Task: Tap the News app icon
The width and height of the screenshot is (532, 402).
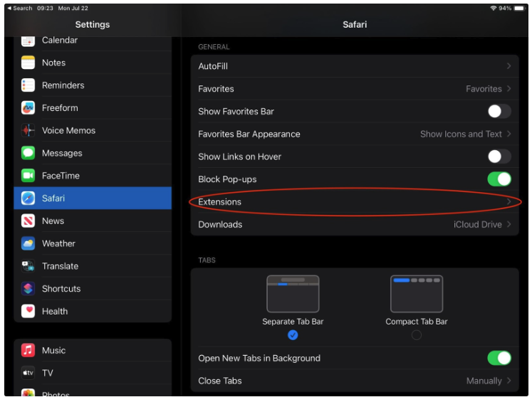Action: coord(28,221)
